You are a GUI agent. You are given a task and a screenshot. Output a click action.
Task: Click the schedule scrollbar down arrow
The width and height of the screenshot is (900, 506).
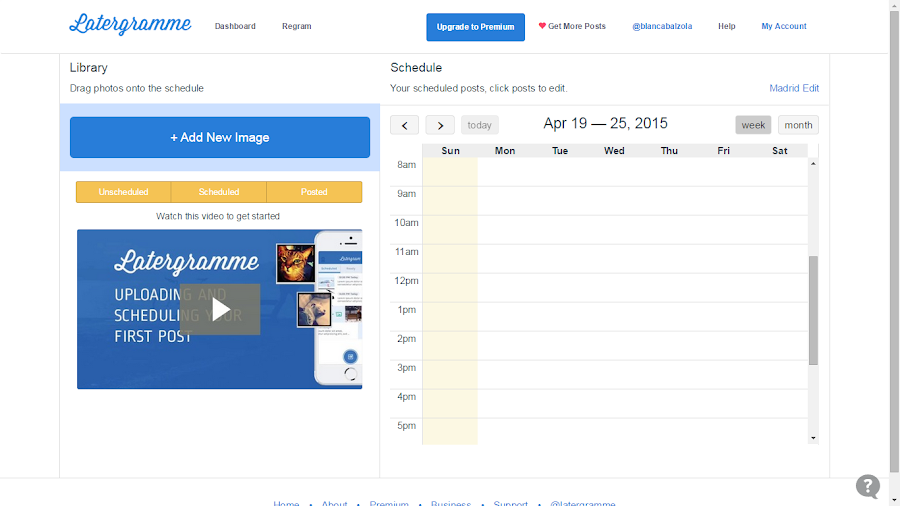pyautogui.click(x=813, y=438)
